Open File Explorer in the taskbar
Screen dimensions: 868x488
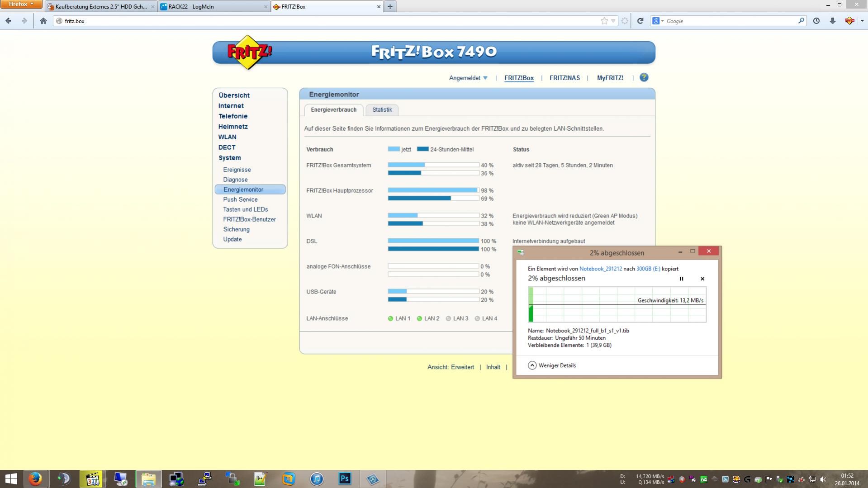point(148,479)
